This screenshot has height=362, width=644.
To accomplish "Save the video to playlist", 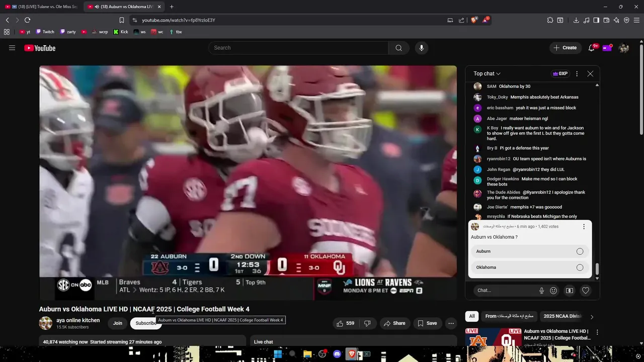I will (x=427, y=323).
